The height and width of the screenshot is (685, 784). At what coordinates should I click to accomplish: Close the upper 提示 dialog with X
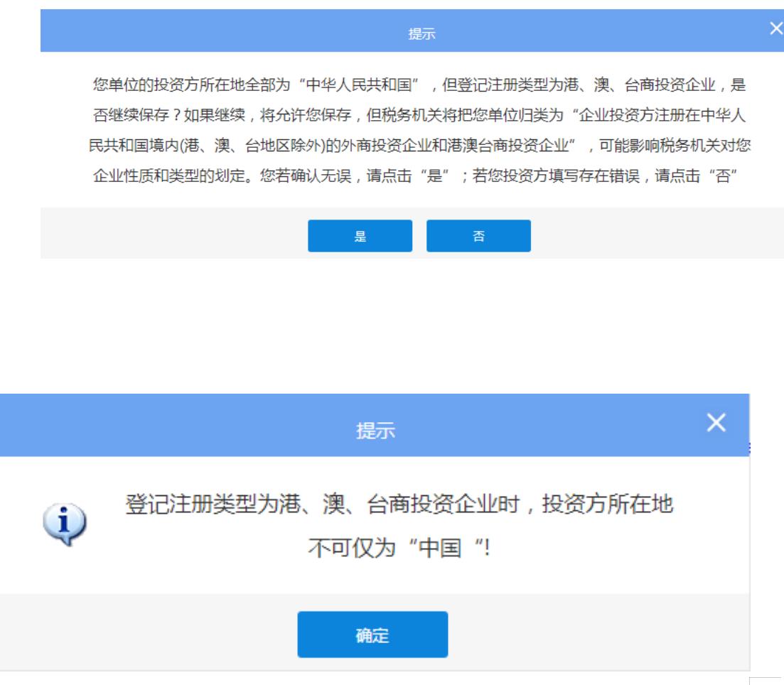point(775,28)
